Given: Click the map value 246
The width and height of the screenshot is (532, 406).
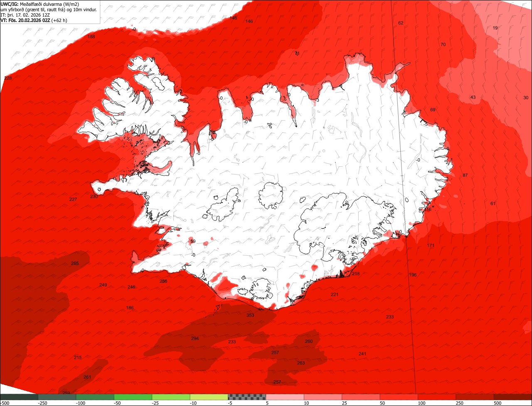Looking at the screenshot, I should click(x=131, y=287).
